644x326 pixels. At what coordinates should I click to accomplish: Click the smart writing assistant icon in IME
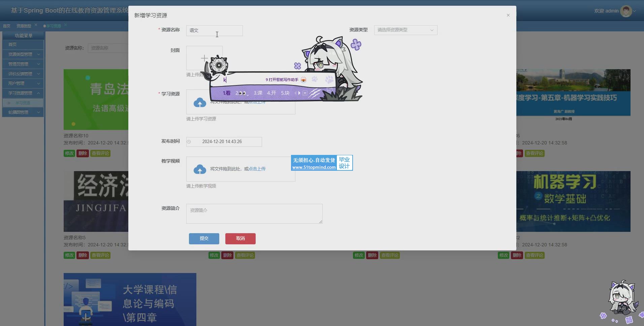303,80
